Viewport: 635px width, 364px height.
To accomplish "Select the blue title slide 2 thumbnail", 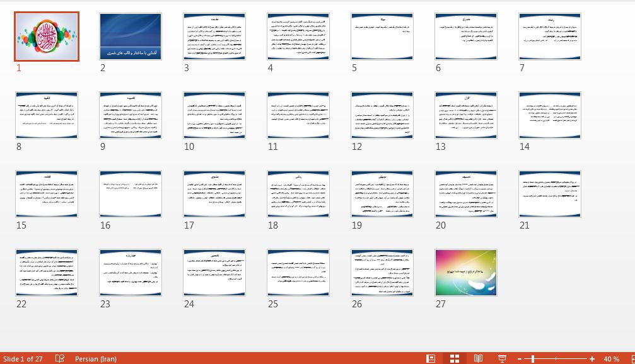I will (x=131, y=37).
